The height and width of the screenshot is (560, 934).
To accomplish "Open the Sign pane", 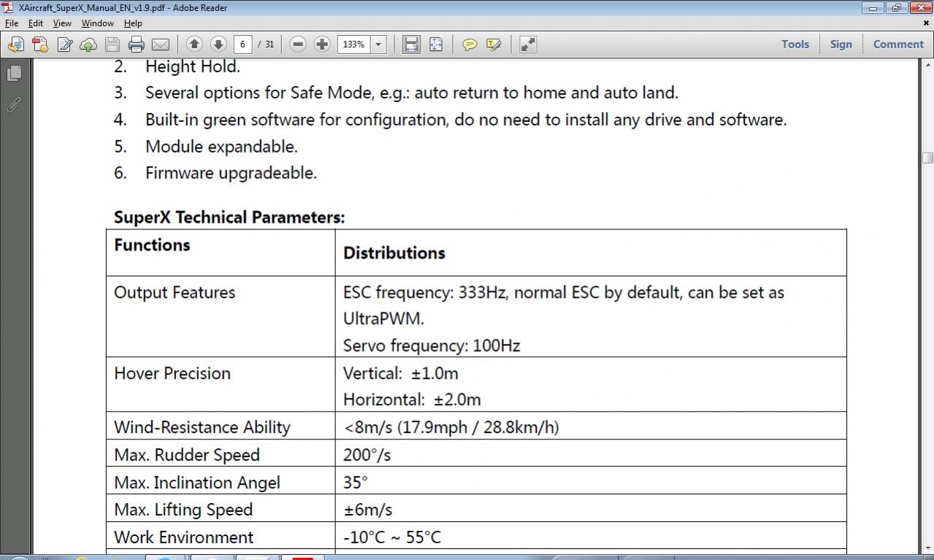I will point(841,44).
